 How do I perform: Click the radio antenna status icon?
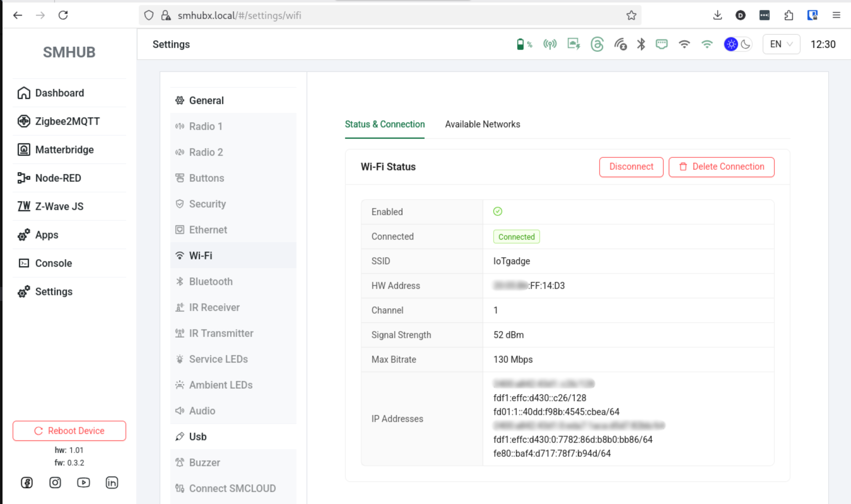tap(549, 44)
